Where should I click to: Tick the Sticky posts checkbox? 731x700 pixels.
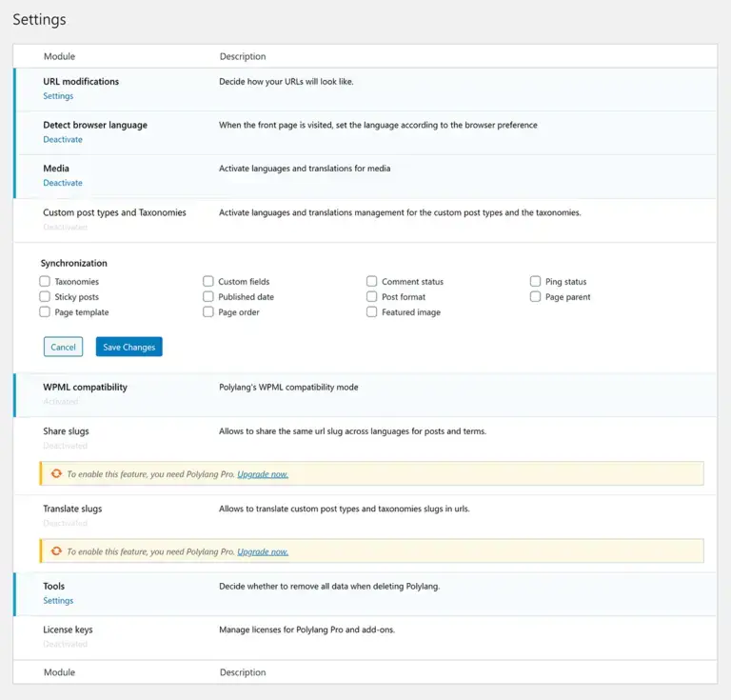click(45, 296)
